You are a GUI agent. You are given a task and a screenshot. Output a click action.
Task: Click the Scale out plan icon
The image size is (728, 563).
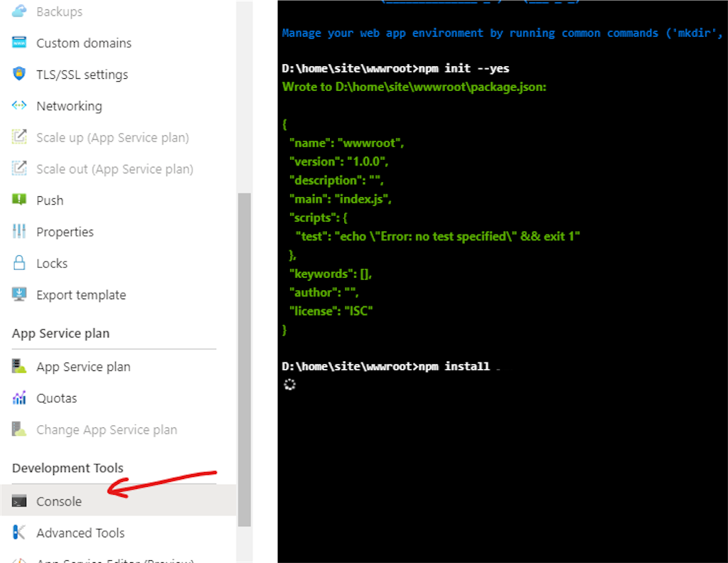[x=19, y=168]
